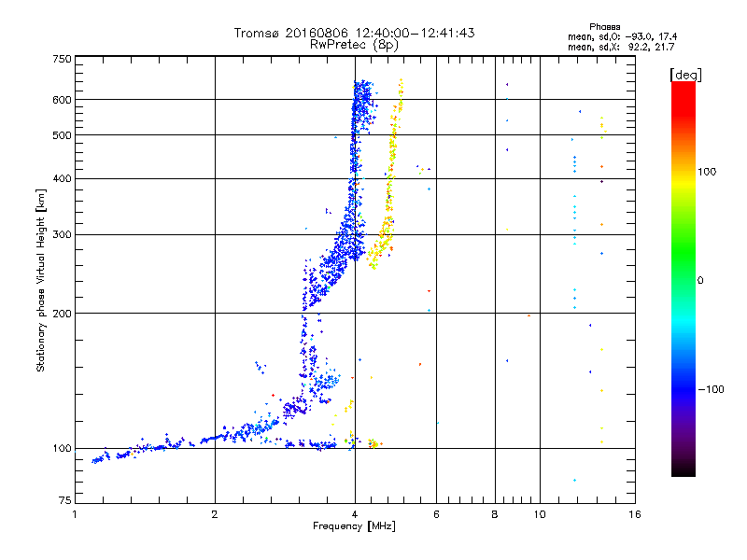This screenshot has width=747, height=560.
Task: Click the y-axis label "75"
Action: (65, 500)
